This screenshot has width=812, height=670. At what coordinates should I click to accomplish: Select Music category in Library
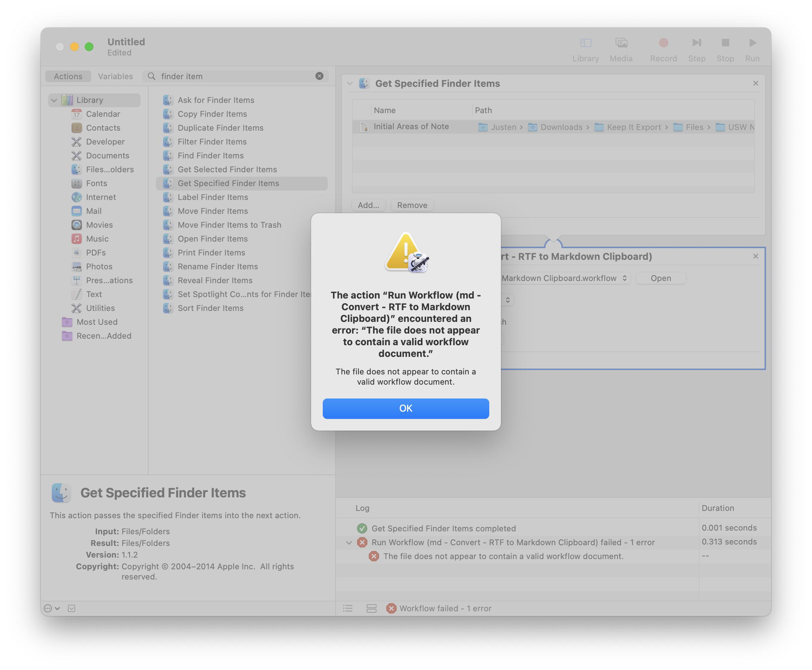(97, 239)
